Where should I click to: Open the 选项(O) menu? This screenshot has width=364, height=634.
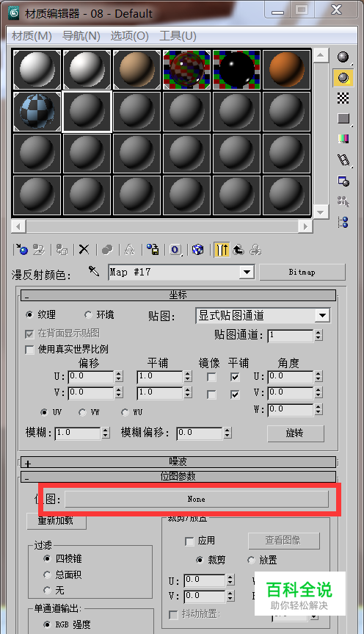coord(130,36)
